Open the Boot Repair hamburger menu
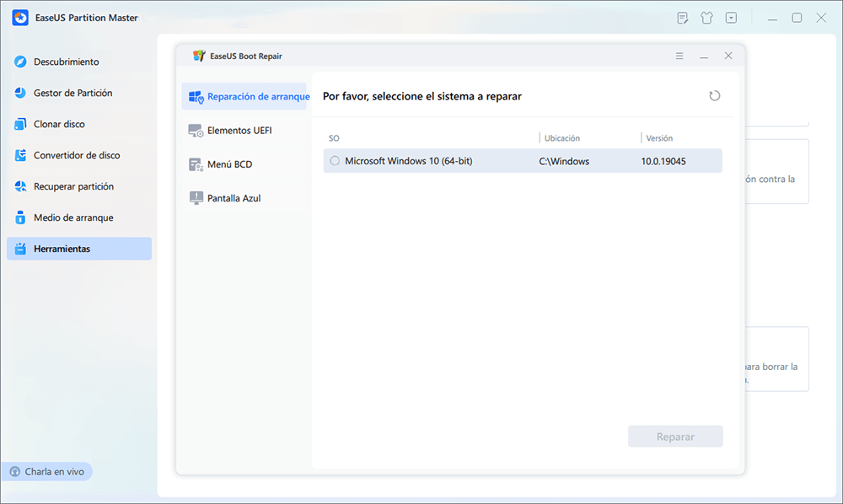This screenshot has width=843, height=504. 679,56
